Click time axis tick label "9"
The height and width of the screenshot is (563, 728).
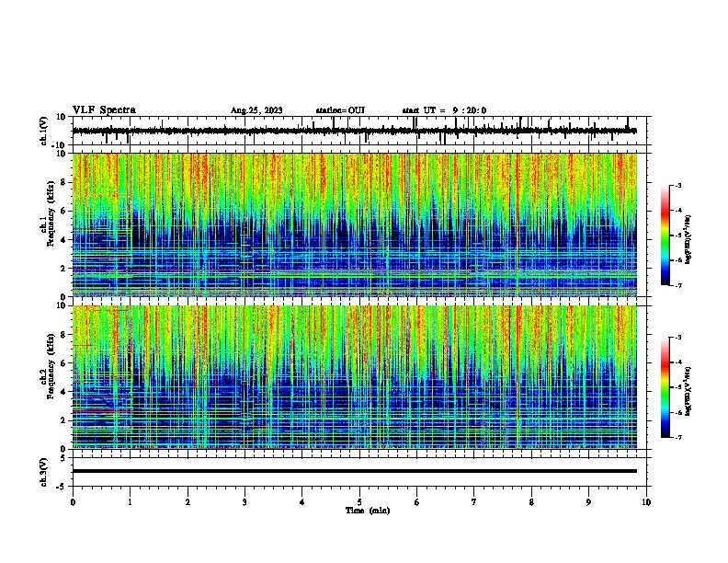tap(588, 502)
